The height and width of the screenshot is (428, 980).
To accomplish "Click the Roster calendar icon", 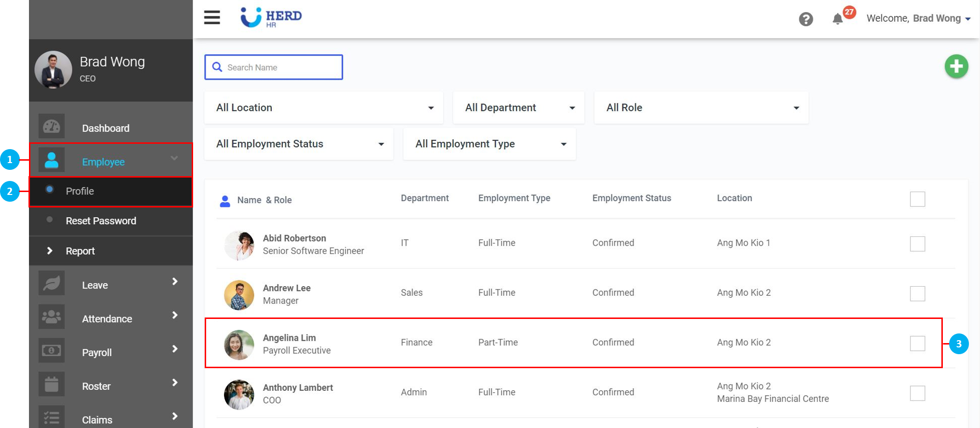I will click(x=52, y=385).
